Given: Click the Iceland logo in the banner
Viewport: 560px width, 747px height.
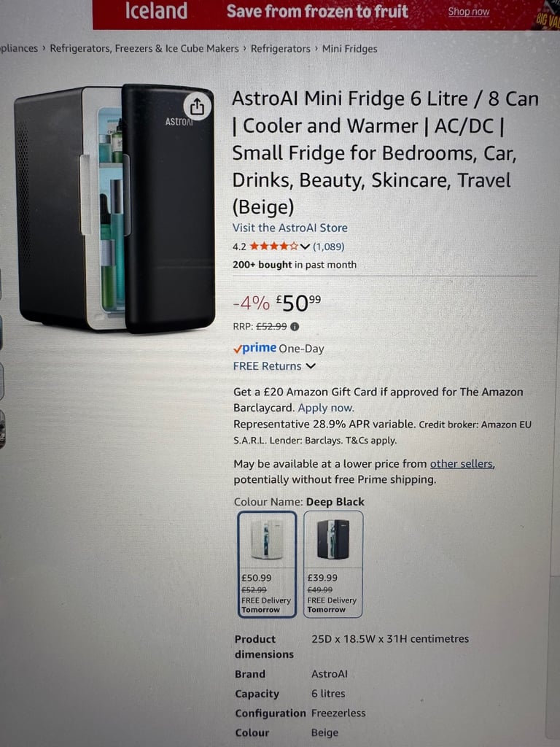Looking at the screenshot, I should tap(156, 11).
